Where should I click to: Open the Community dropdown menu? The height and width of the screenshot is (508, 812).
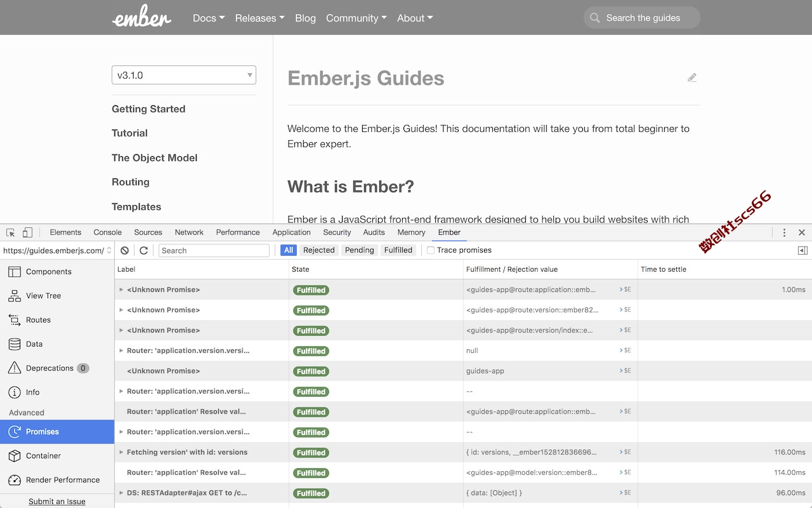(356, 18)
